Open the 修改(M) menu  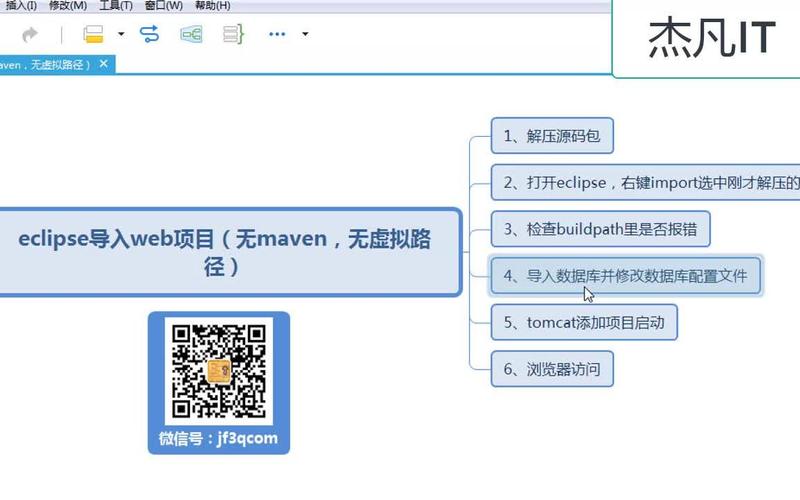[67, 6]
